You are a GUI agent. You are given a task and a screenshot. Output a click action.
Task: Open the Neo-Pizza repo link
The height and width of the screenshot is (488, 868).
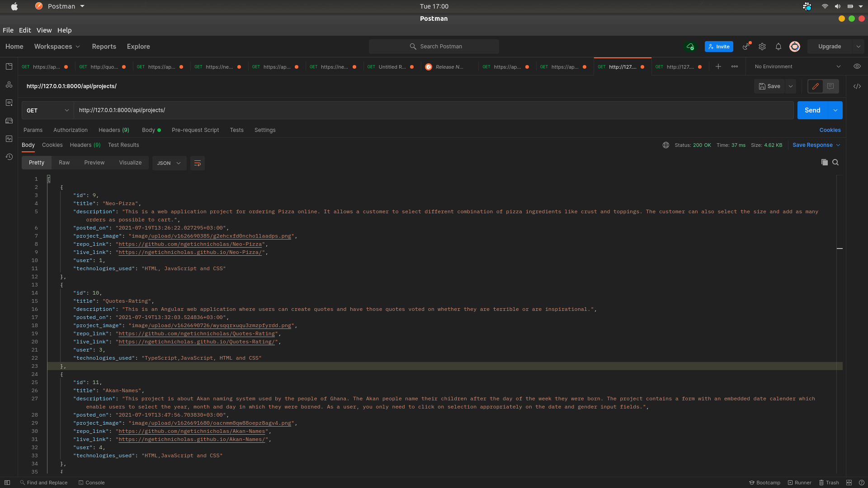coord(190,244)
